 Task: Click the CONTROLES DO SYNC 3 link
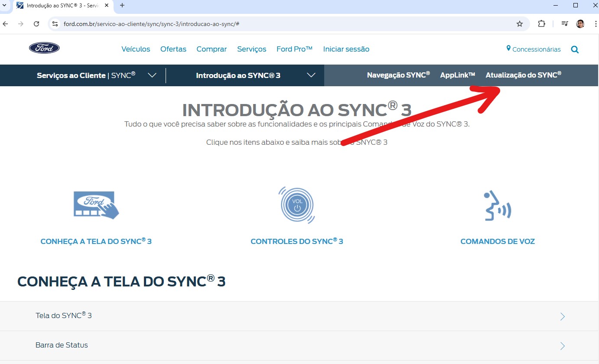[x=297, y=241]
